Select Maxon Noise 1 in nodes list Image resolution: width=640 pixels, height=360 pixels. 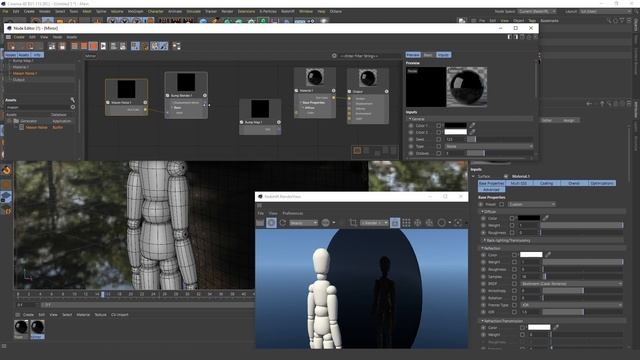coord(25,73)
